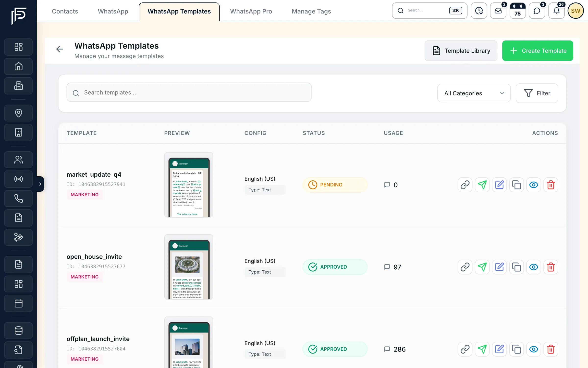The image size is (588, 368).
Task: Open the SW user avatar menu
Action: tap(576, 11)
